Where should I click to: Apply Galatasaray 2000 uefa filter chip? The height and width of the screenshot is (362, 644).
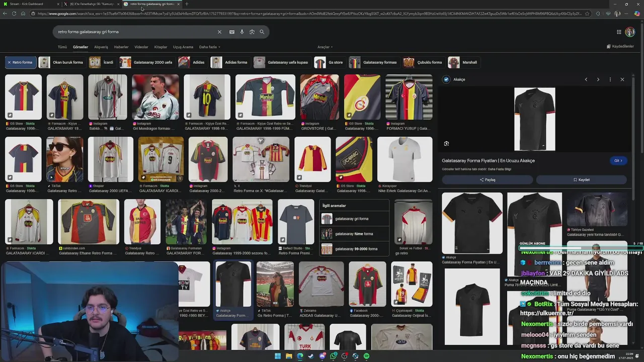pyautogui.click(x=146, y=62)
